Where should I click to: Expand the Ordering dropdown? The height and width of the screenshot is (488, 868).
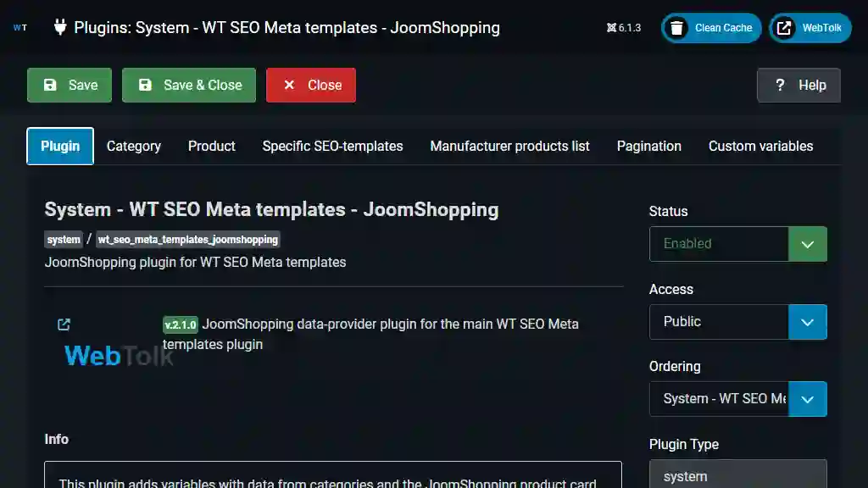coord(738,399)
